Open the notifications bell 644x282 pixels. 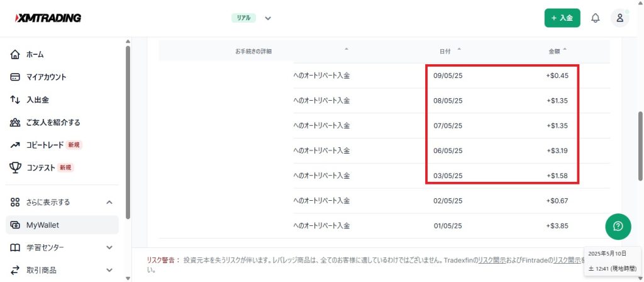click(x=595, y=18)
